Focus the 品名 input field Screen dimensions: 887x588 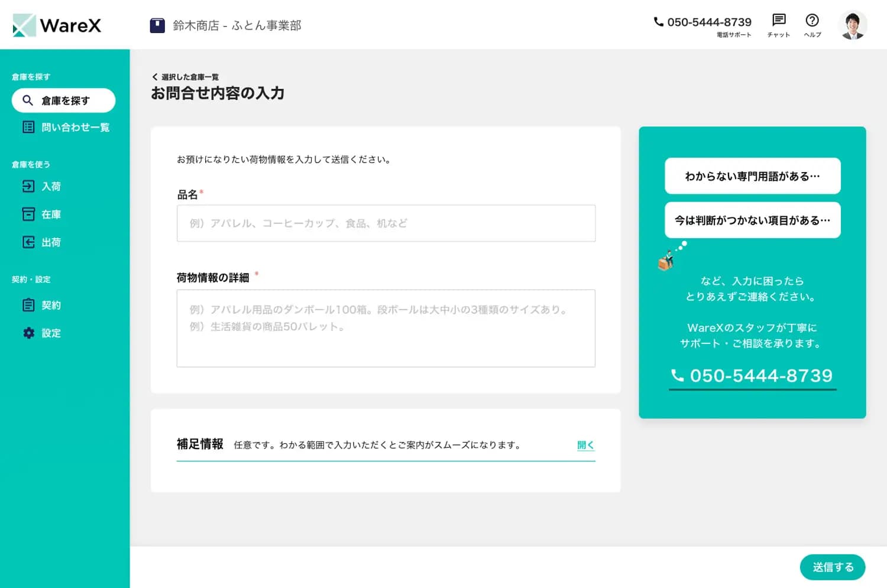coord(386,223)
